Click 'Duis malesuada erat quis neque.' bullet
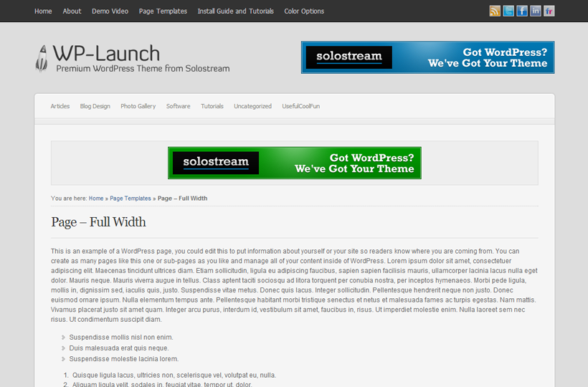The height and width of the screenshot is (387, 588). 119,348
